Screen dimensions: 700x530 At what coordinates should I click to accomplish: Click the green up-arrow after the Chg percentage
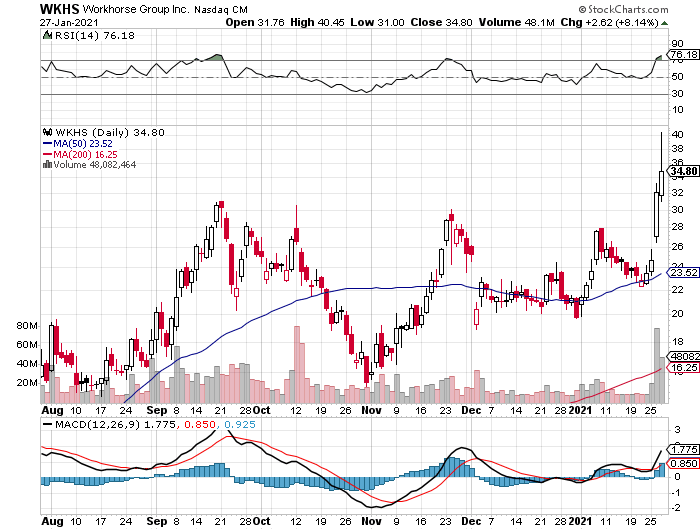(x=665, y=22)
